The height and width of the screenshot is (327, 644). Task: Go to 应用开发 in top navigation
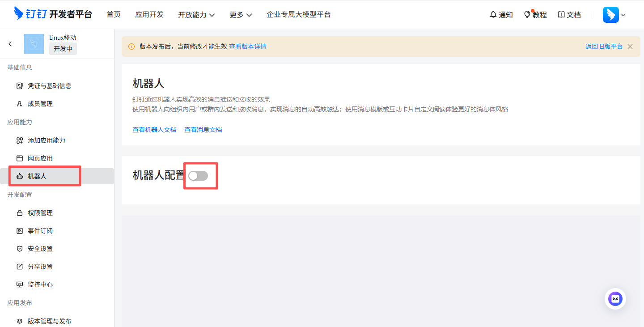point(149,15)
